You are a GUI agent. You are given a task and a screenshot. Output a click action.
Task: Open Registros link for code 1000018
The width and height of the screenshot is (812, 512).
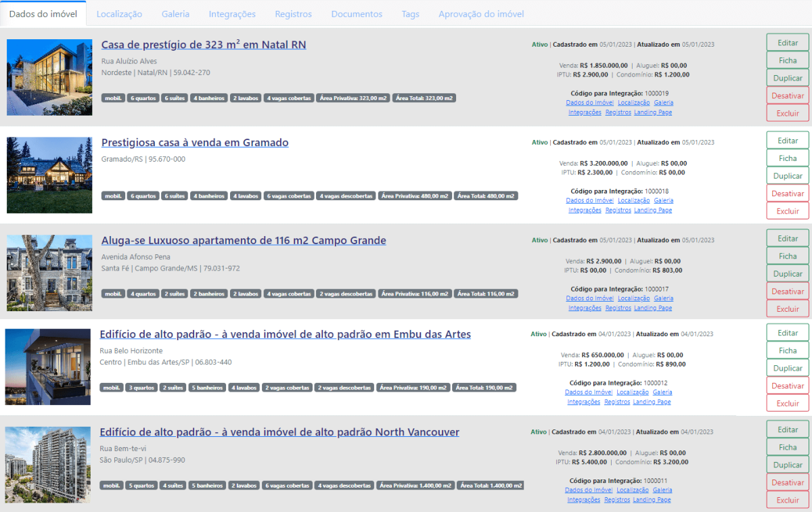pyautogui.click(x=618, y=210)
